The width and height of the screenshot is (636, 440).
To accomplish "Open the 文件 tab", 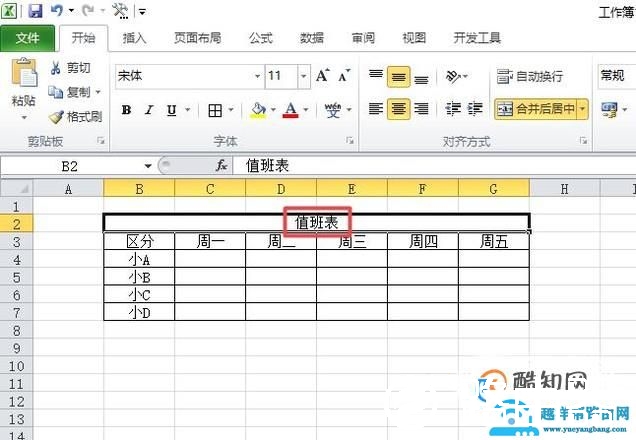I will pyautogui.click(x=27, y=38).
